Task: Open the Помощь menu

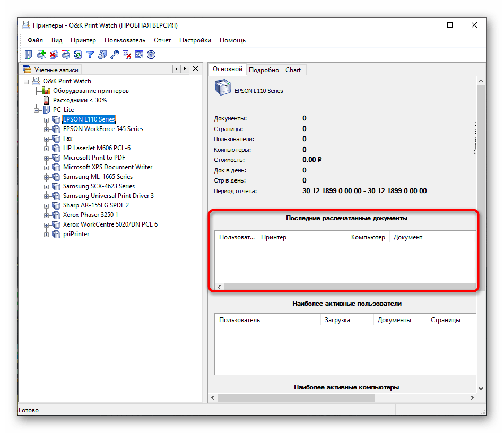Action: point(233,40)
